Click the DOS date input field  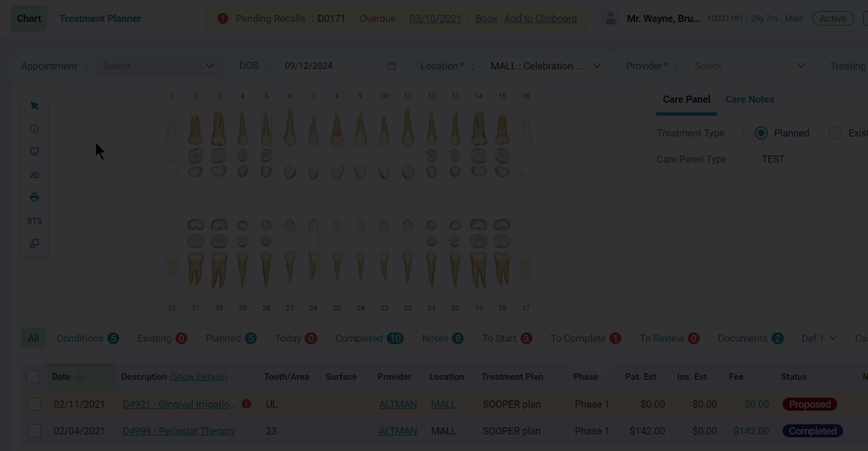[332, 66]
